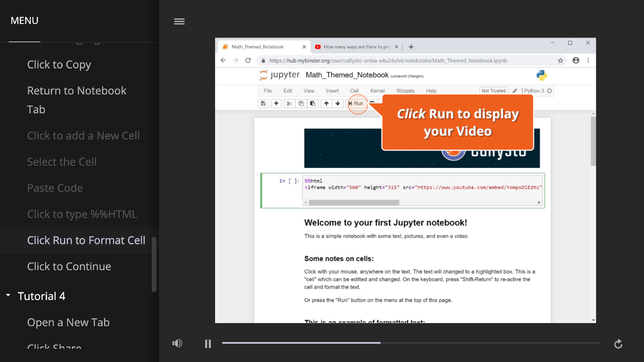Screen dimensions: 644x362
Task: Click the code cell scroll-right arrow
Action: pos(539,202)
